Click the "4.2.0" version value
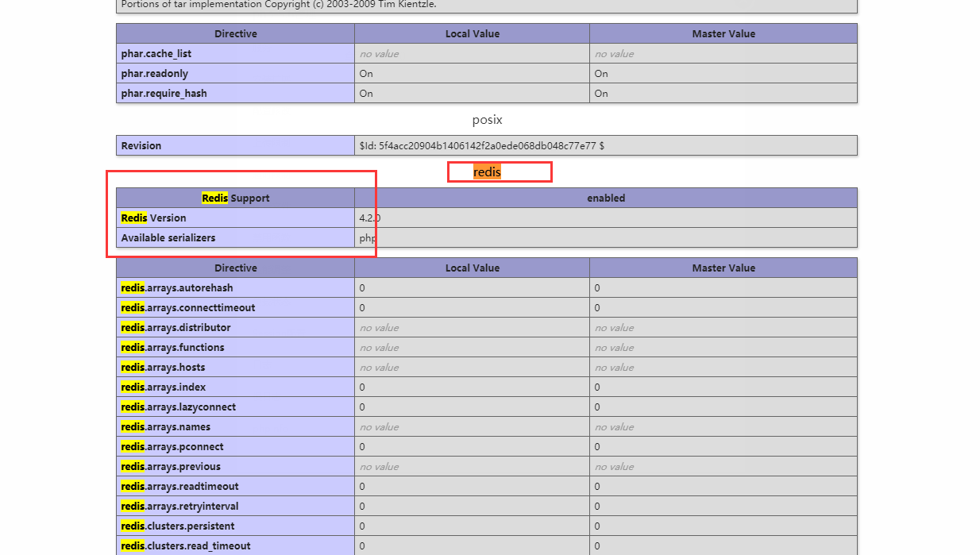This screenshot has height=555, width=980. [370, 218]
